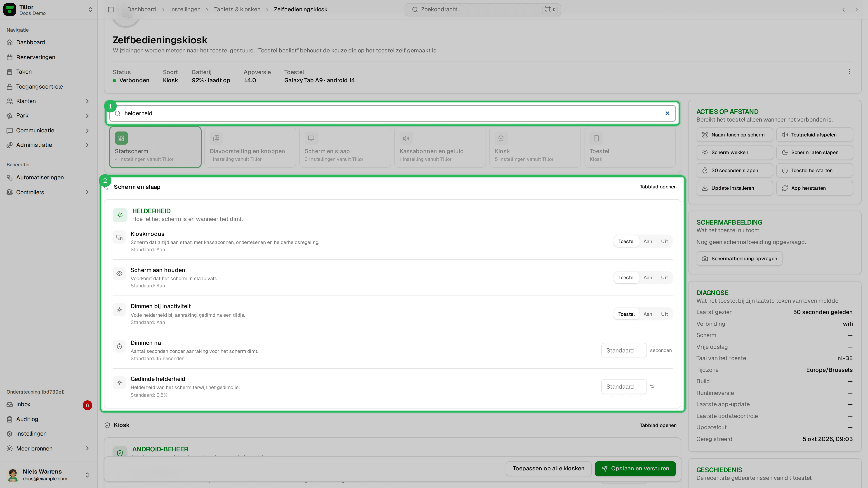Click Schermafbeelding opvragen button
Screen dimensions: 868x488
click(739, 259)
